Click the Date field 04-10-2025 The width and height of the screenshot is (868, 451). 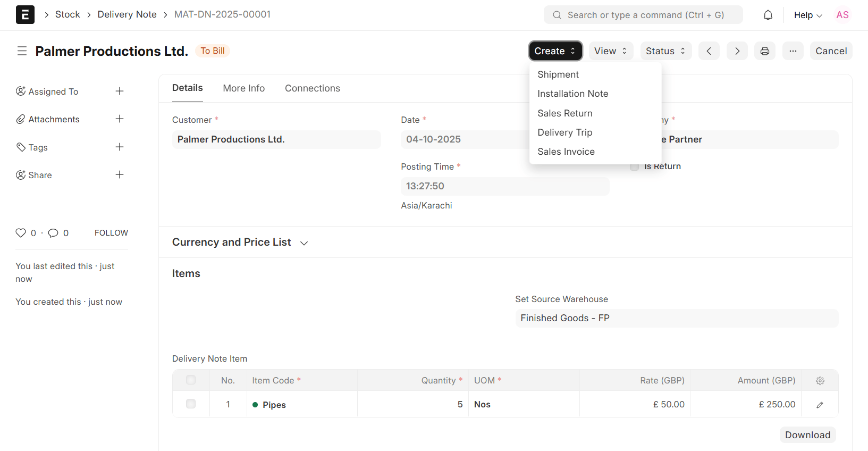465,139
